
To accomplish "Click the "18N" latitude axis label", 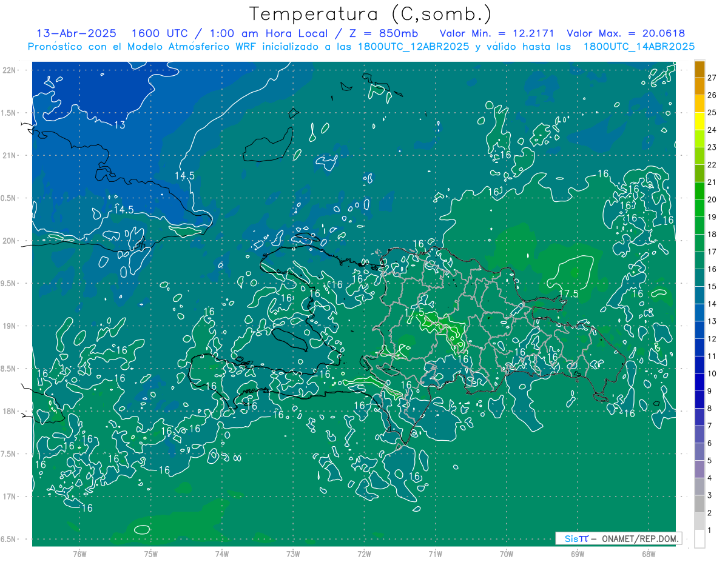I will tap(9, 411).
